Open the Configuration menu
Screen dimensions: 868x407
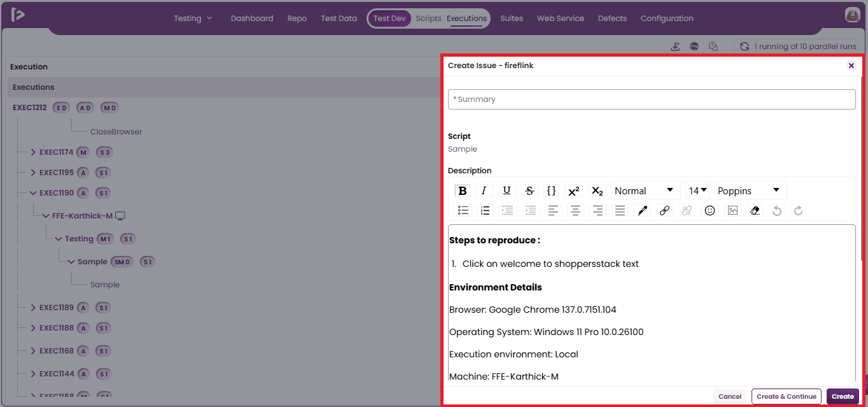667,18
